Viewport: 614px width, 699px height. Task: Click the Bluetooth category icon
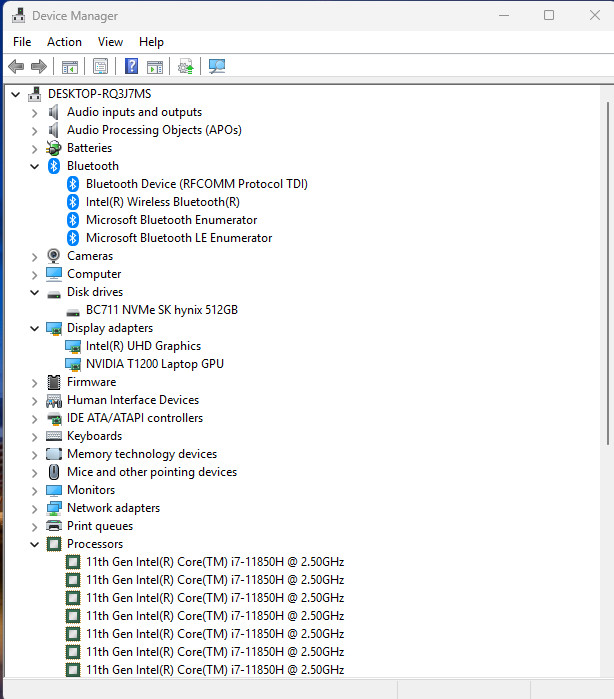click(x=54, y=166)
